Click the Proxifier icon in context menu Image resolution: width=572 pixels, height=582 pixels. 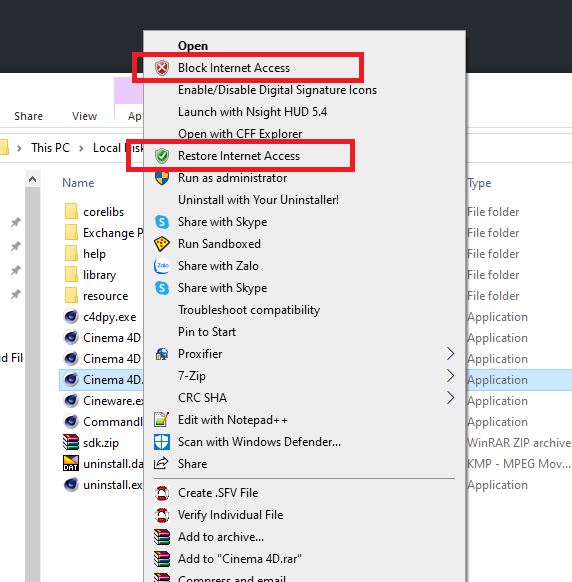162,354
